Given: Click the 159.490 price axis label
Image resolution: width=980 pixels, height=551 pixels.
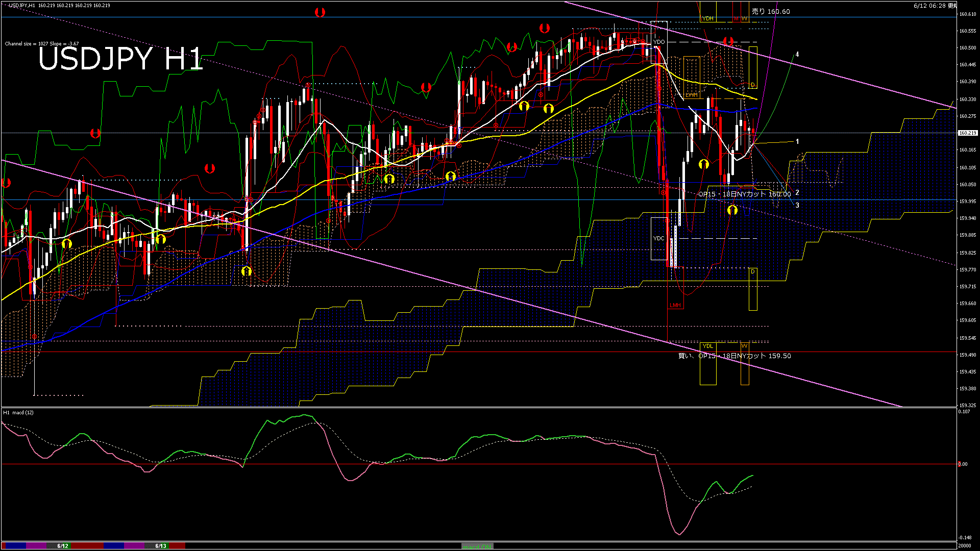Looking at the screenshot, I should click(967, 355).
